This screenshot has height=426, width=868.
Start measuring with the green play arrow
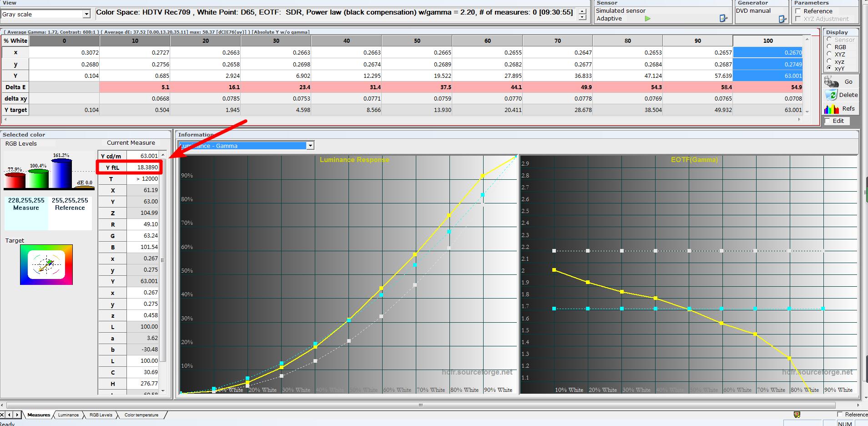pos(647,19)
